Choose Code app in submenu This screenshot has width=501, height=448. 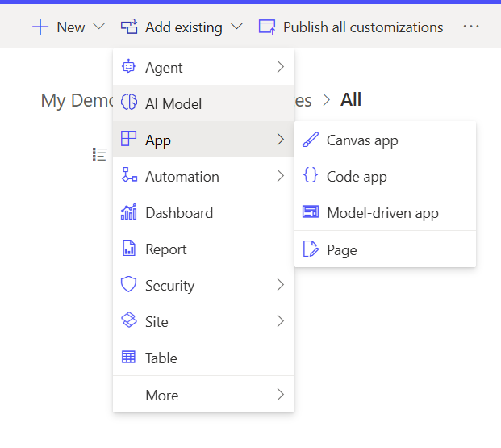(x=385, y=176)
